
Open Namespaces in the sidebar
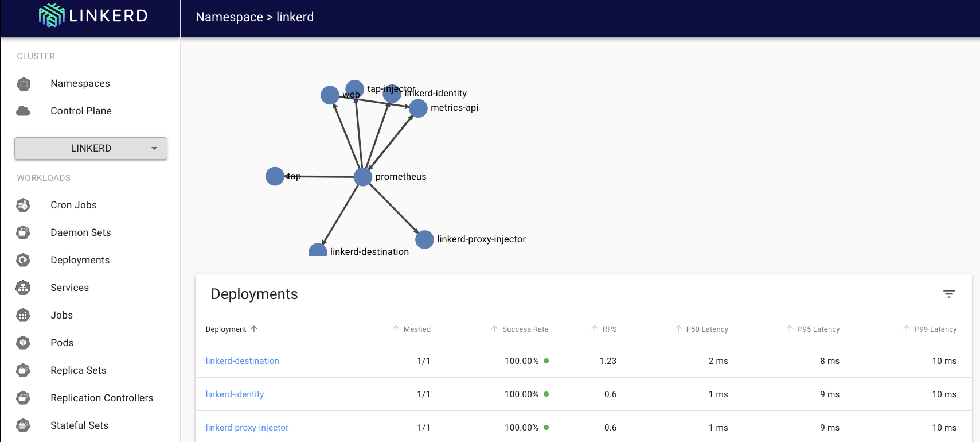80,83
